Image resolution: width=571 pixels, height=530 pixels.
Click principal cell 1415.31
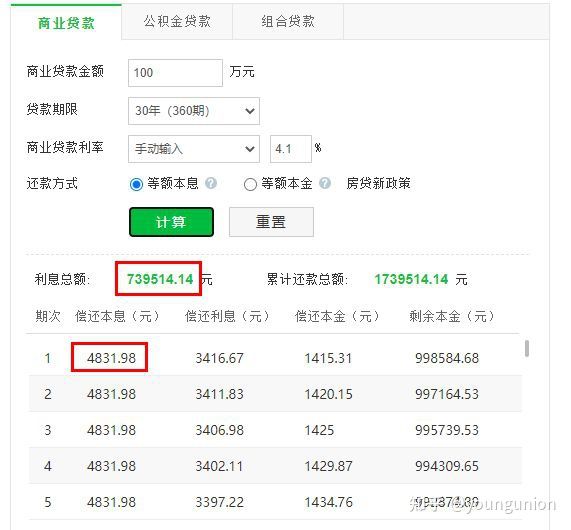point(328,358)
